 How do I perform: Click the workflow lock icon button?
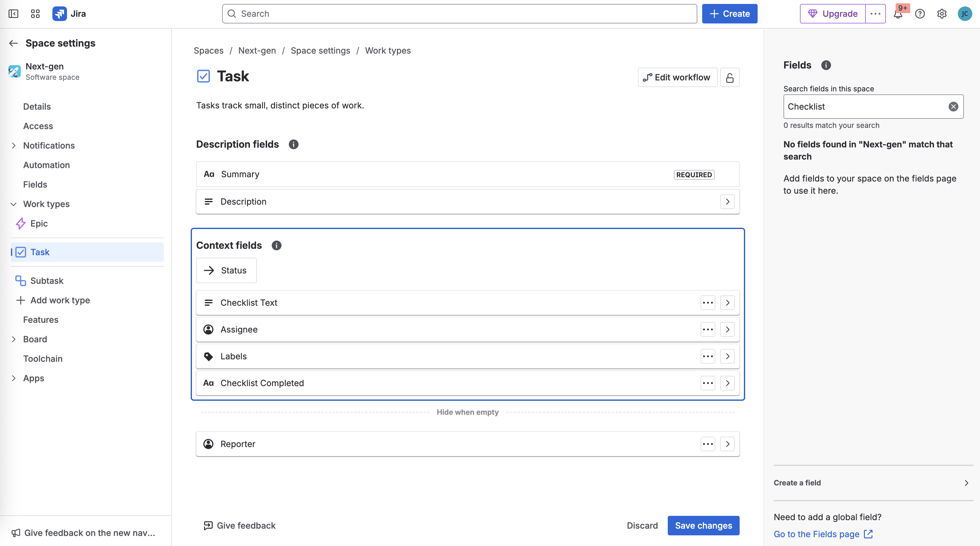tap(729, 78)
